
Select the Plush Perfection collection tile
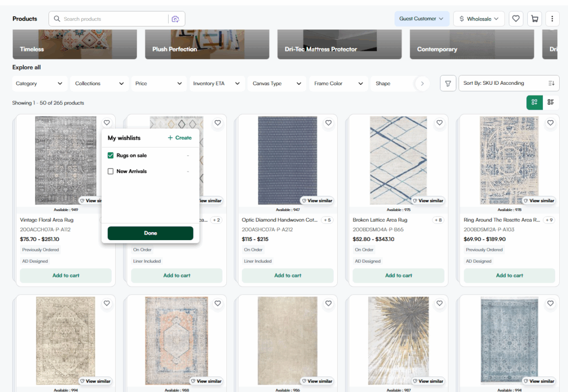point(207,45)
